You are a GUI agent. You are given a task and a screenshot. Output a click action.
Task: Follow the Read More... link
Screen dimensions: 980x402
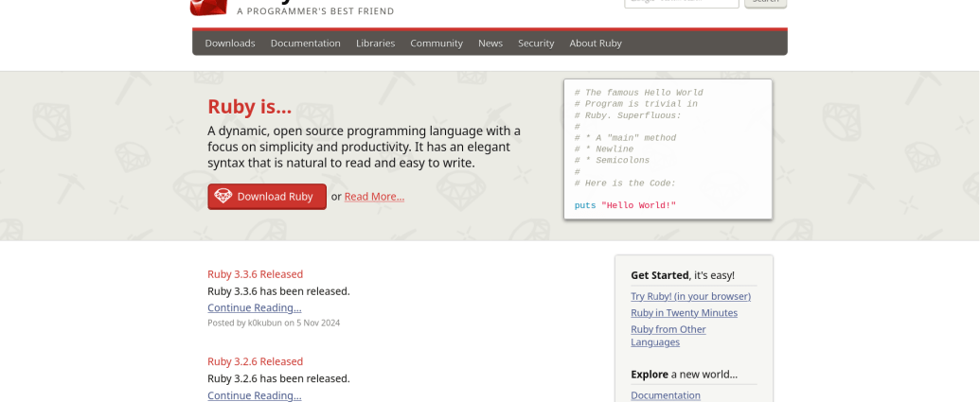point(374,197)
